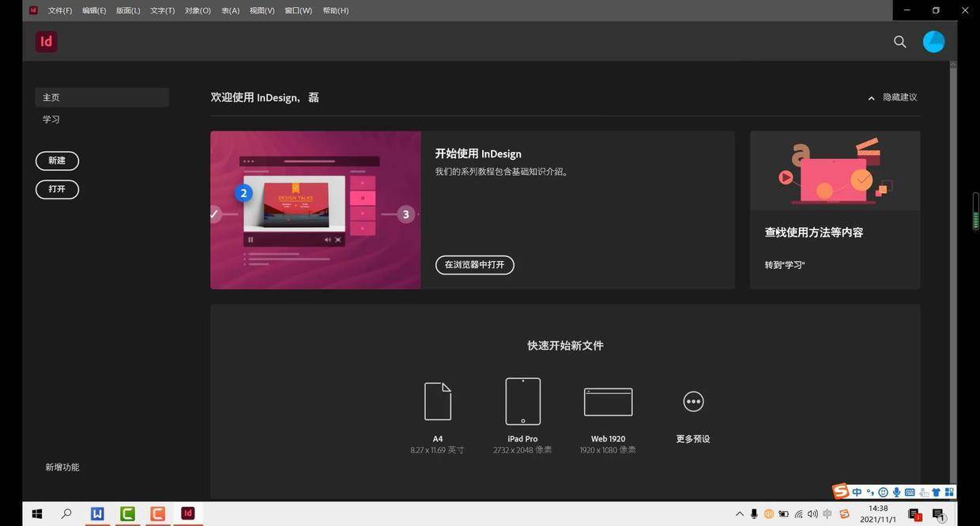Create a new A4 document preset

click(x=438, y=401)
